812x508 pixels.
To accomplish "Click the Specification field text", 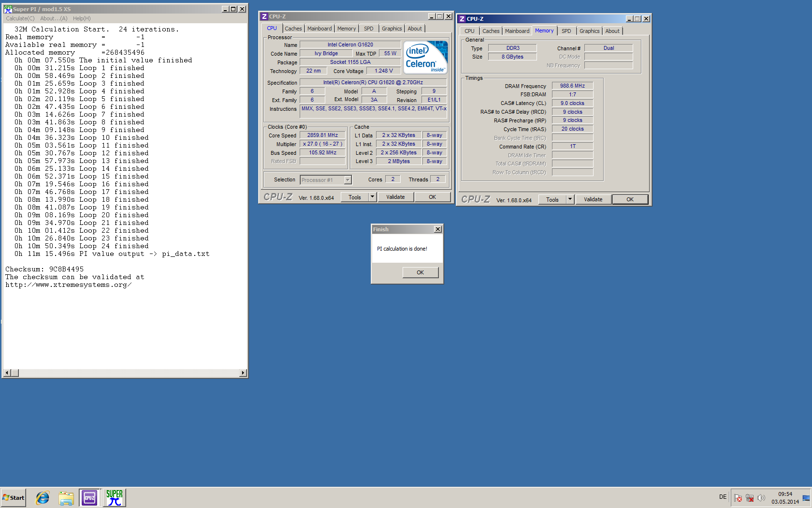I will coord(373,83).
